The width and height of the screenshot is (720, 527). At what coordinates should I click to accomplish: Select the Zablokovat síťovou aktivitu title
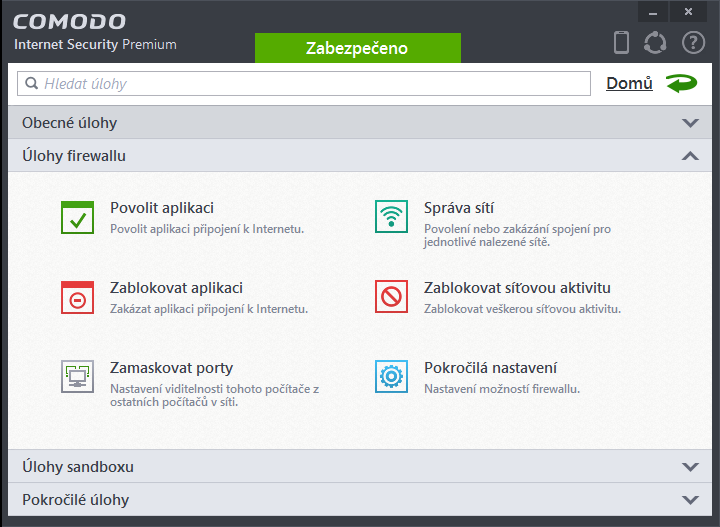click(x=517, y=288)
